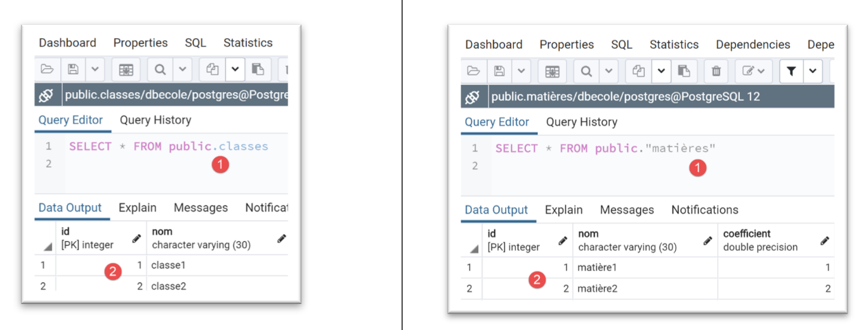Click the save floppy icon in matières toolbar
This screenshot has width=868, height=330.
click(x=499, y=71)
